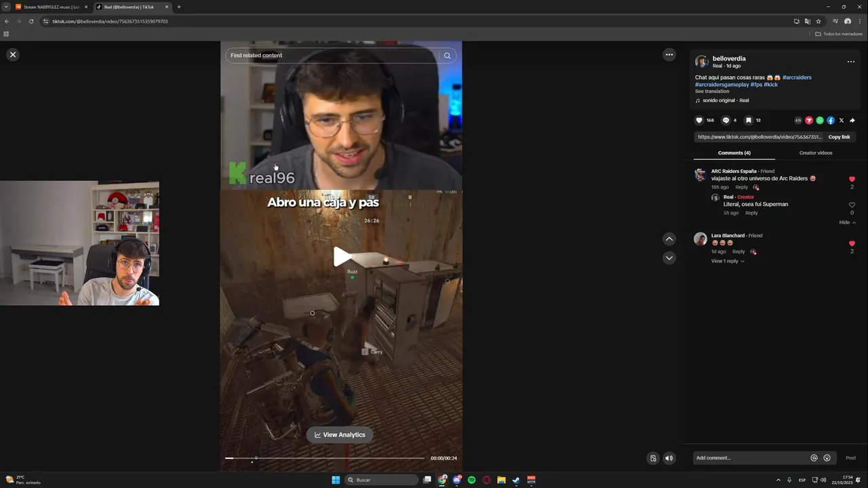Open a new browser tab
This screenshot has width=868, height=488.
pyautogui.click(x=179, y=7)
